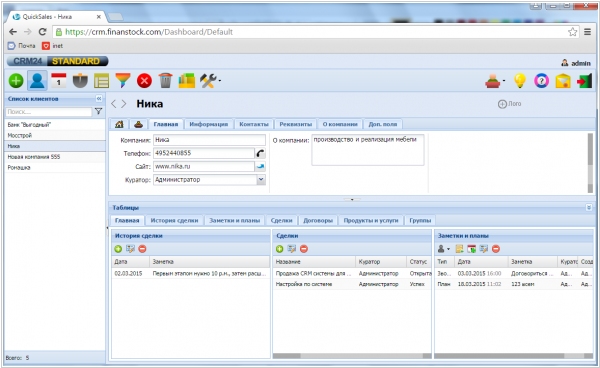The width and height of the screenshot is (600, 368).
Task: Select client Банк "Выгодный" in list
Action: (x=55, y=125)
